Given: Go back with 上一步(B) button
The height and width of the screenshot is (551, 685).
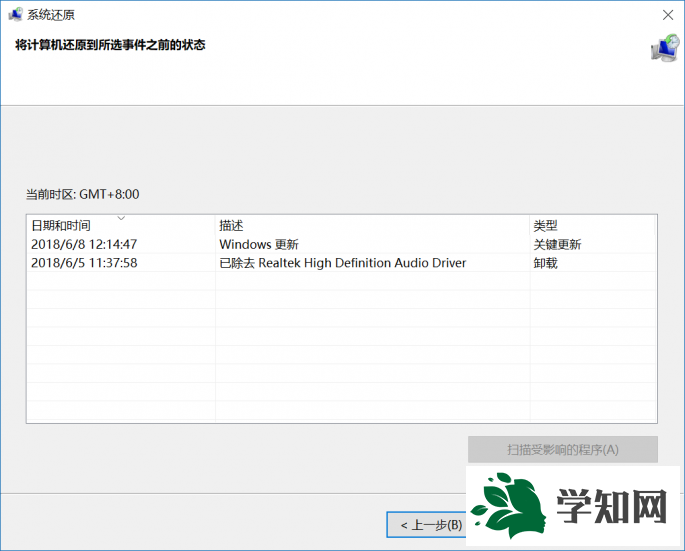Looking at the screenshot, I should pyautogui.click(x=426, y=524).
